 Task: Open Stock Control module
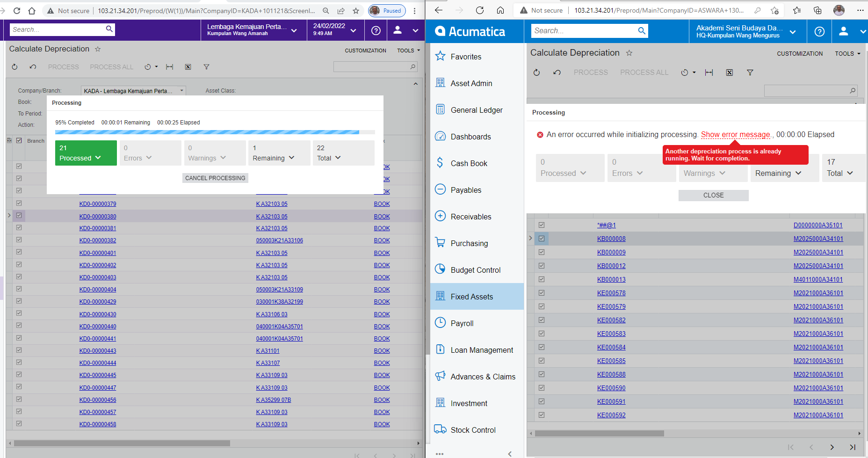(477, 430)
